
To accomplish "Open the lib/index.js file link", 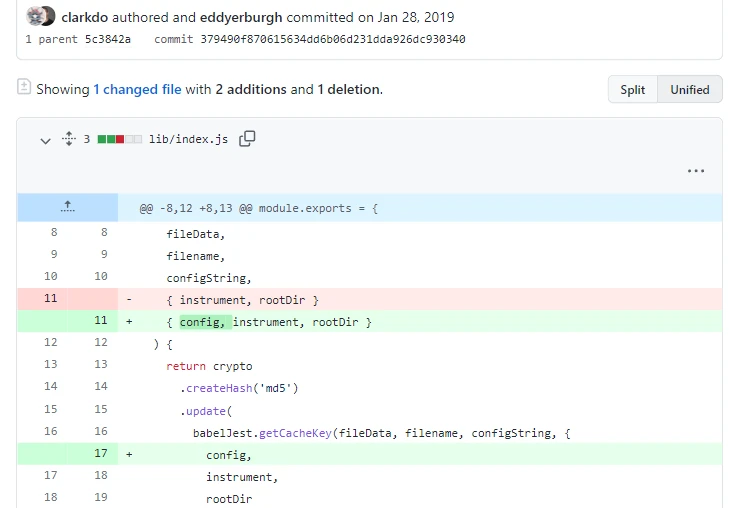I will point(188,139).
